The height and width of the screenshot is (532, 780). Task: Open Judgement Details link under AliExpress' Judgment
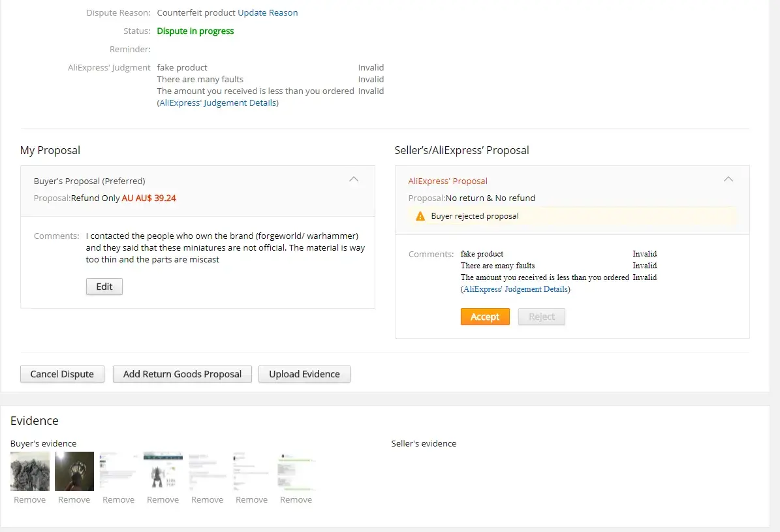[x=218, y=103]
